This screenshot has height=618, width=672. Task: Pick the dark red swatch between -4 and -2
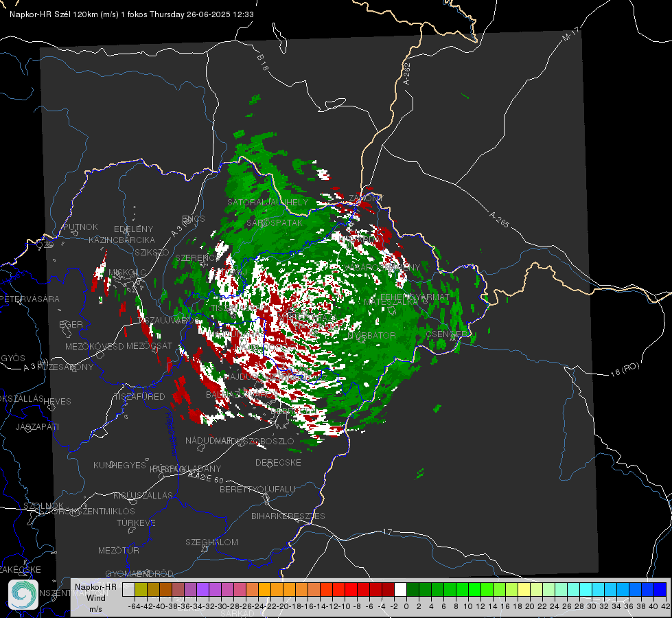388,589
